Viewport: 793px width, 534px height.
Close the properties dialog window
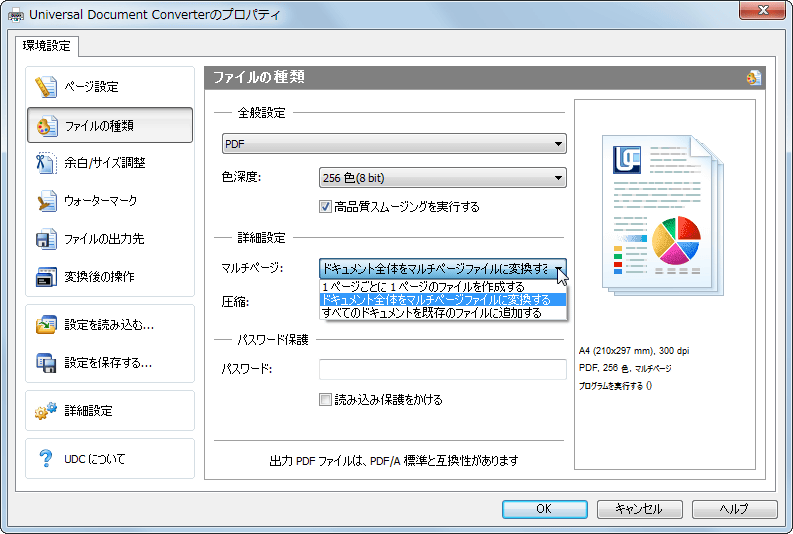763,10
